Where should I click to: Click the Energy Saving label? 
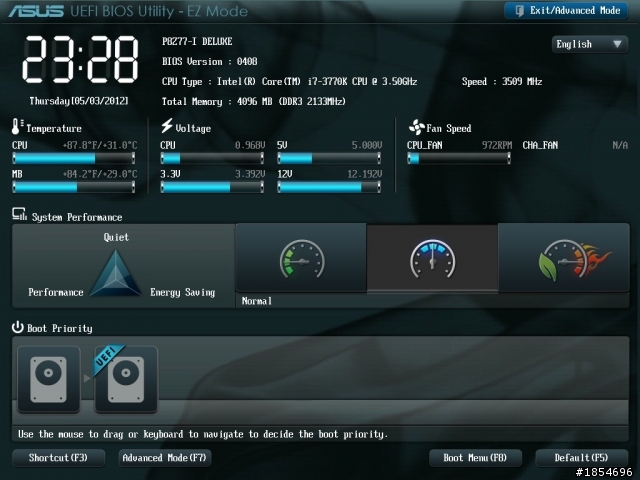(182, 292)
